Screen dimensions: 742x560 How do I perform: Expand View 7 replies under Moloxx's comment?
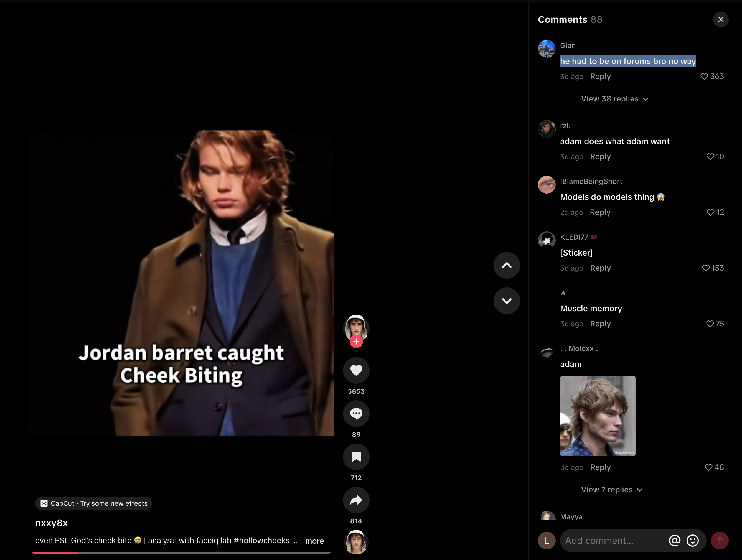point(608,490)
